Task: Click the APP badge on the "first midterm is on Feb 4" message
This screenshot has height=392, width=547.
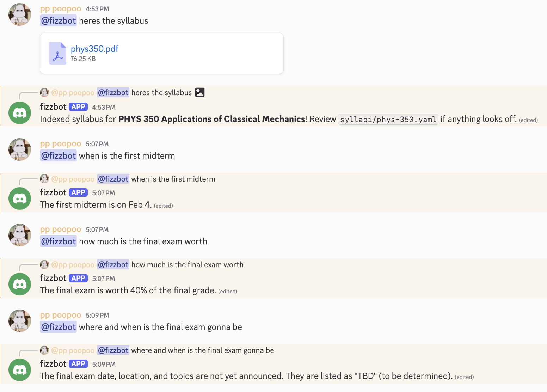Action: [78, 192]
